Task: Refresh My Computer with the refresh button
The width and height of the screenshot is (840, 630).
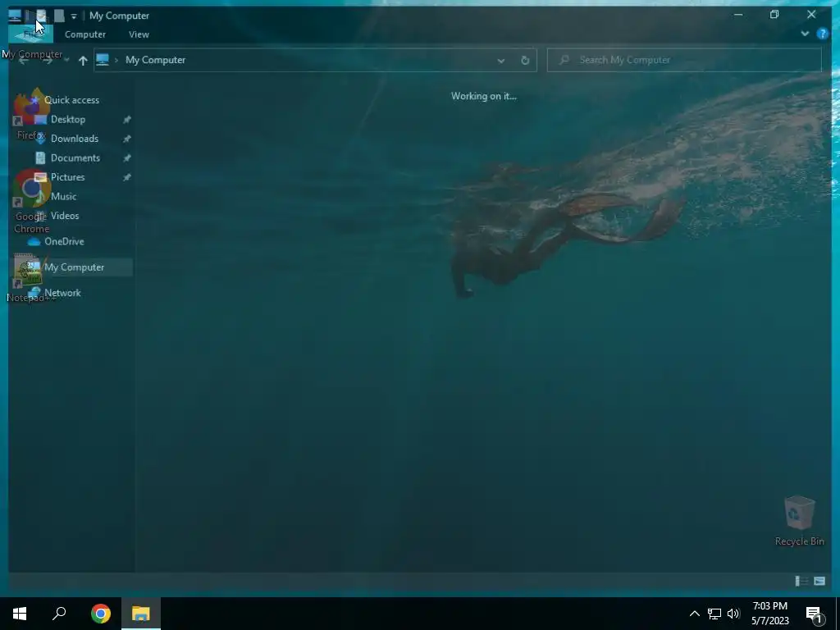Action: point(525,61)
